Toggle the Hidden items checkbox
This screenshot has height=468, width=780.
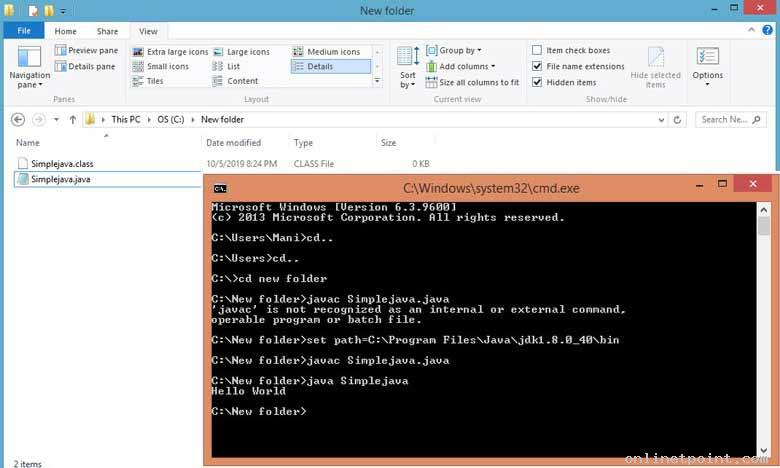point(538,82)
